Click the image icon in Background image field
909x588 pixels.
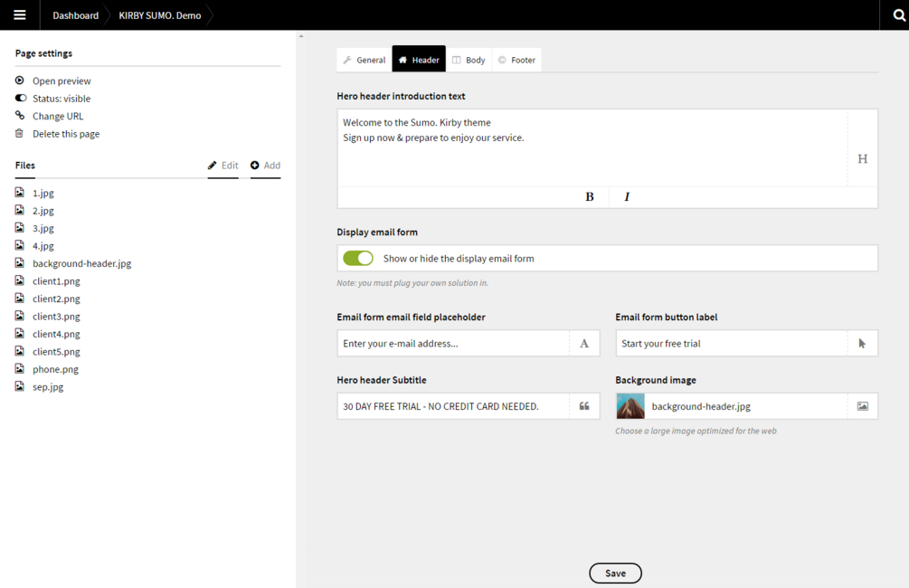(x=862, y=406)
